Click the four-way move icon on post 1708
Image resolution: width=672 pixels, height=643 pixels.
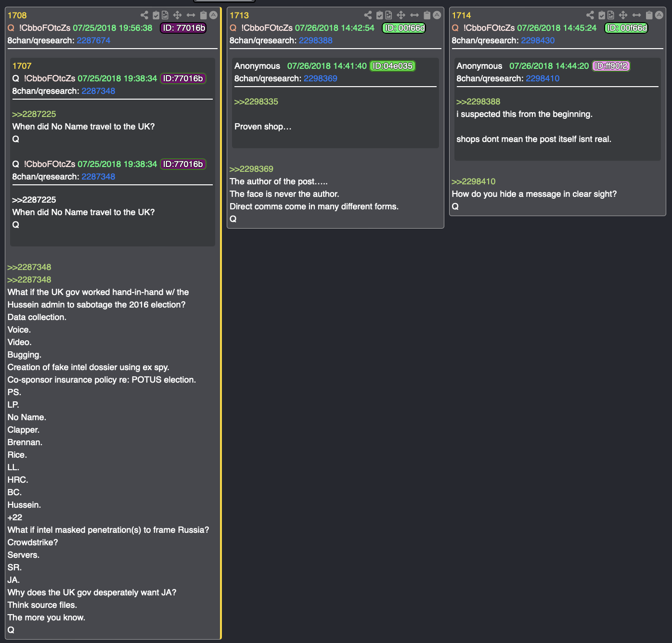(x=177, y=15)
